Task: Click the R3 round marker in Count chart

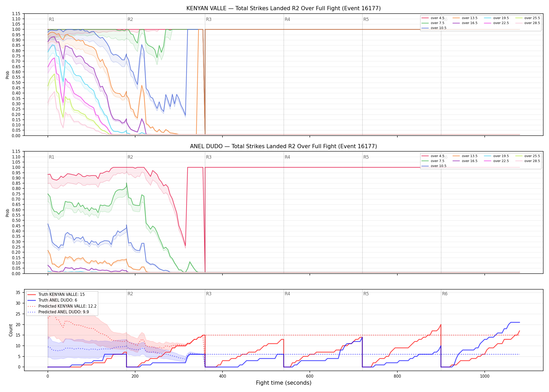Action: tap(209, 294)
